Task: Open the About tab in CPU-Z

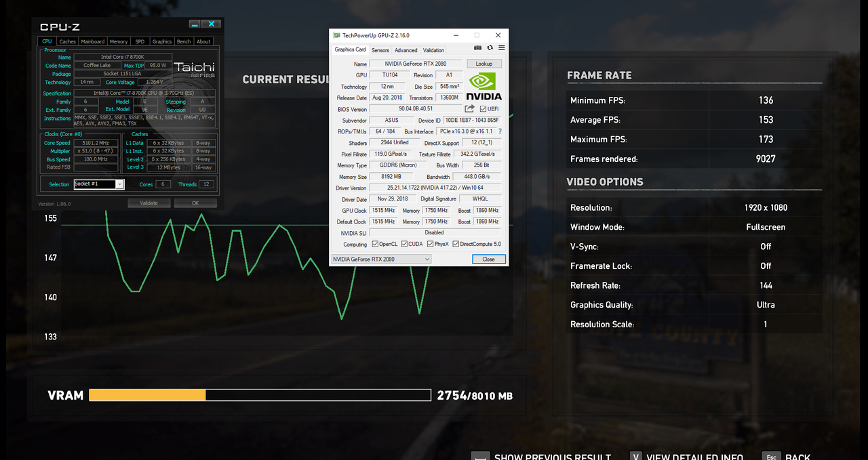Action: tap(203, 41)
